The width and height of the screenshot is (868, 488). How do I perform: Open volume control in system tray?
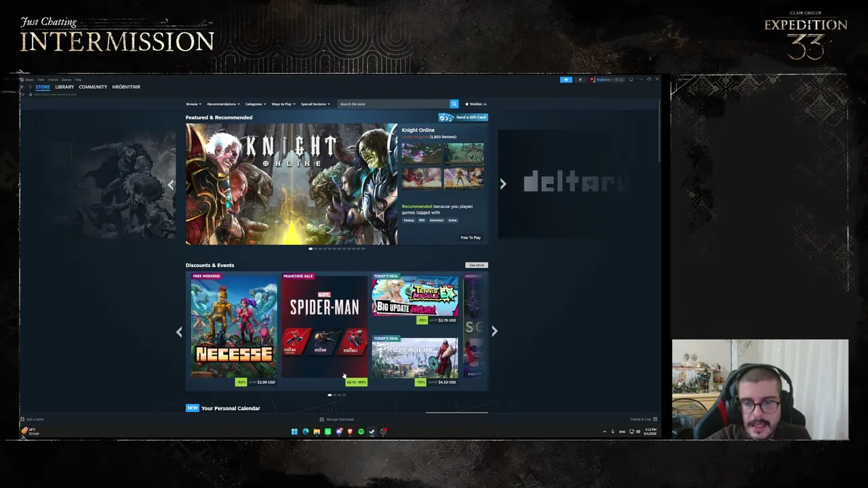click(638, 432)
